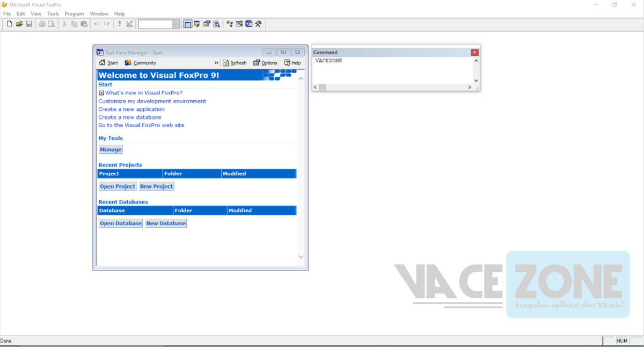Click the Undo toolbar icon

coord(97,24)
